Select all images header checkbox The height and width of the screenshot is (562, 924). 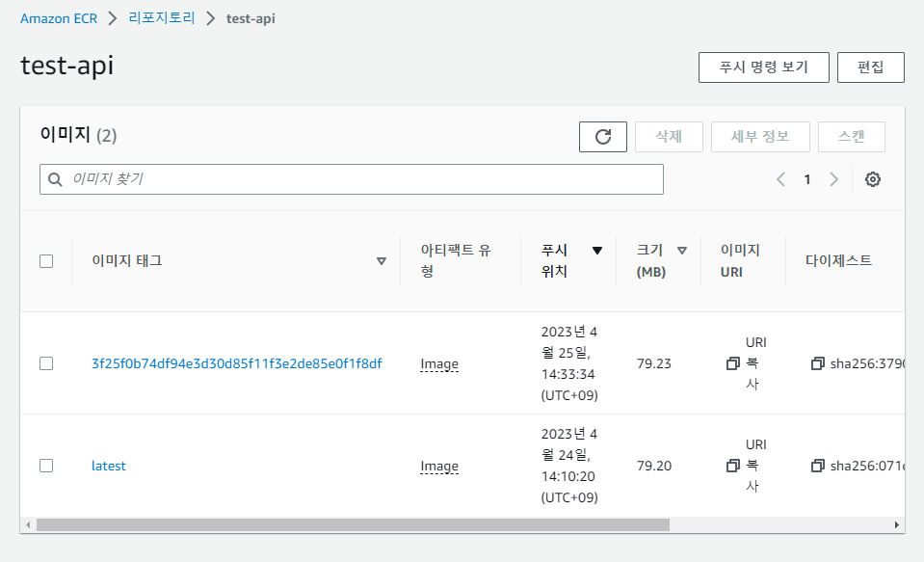[x=46, y=261]
